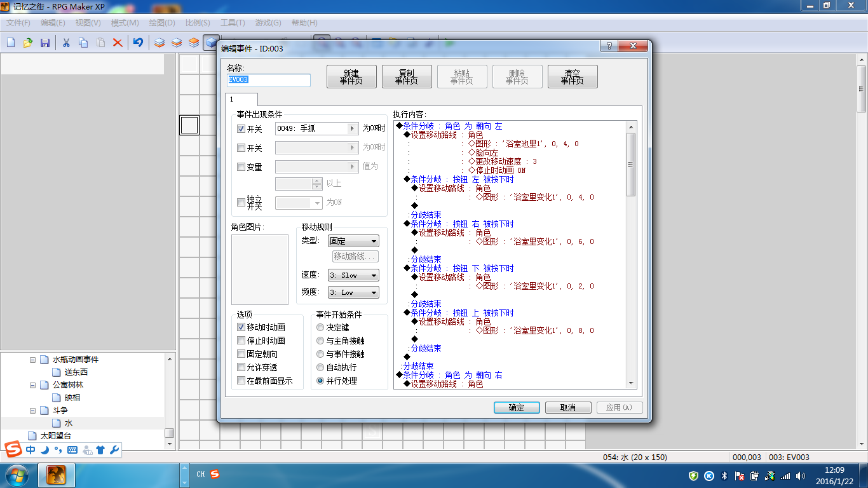Click the 新建事件页 button
This screenshot has height=488, width=868.
tap(351, 77)
